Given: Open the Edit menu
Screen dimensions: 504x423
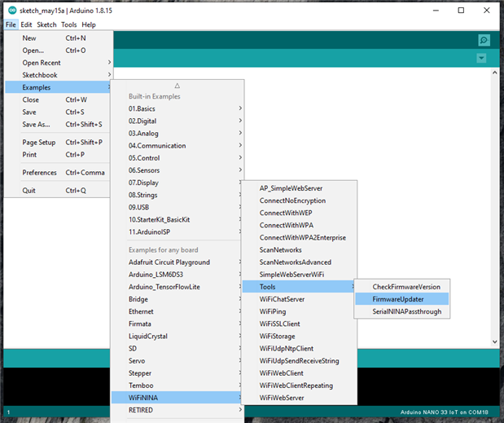Looking at the screenshot, I should point(27,24).
